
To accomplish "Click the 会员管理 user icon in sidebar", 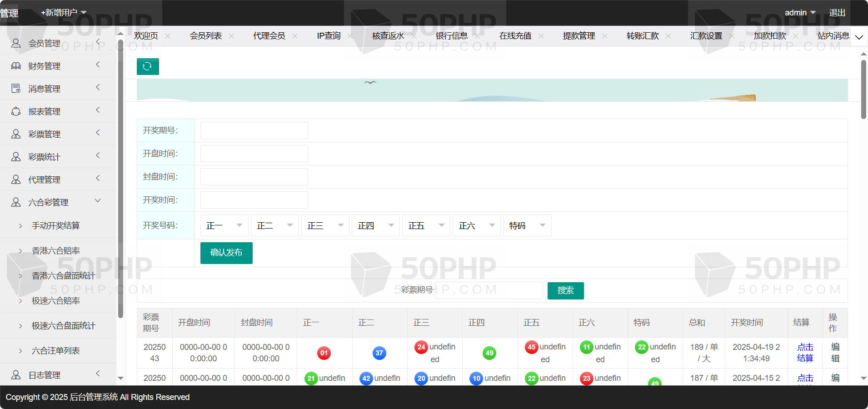I will [x=16, y=43].
